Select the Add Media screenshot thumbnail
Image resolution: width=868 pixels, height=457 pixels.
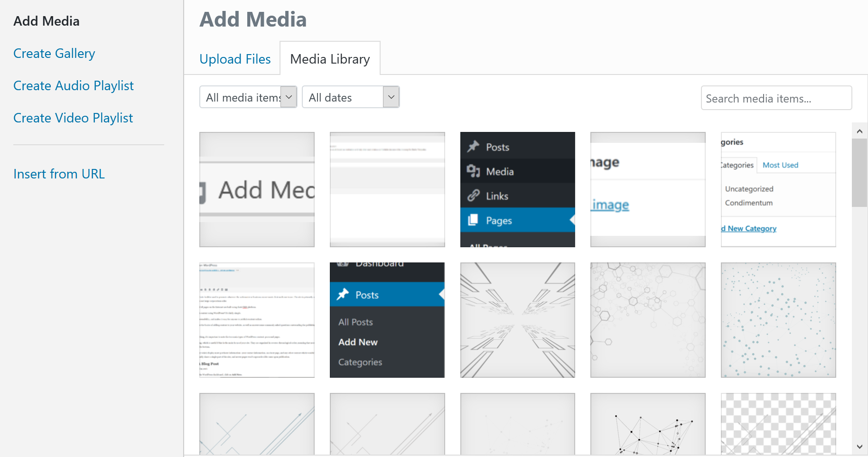[257, 189]
